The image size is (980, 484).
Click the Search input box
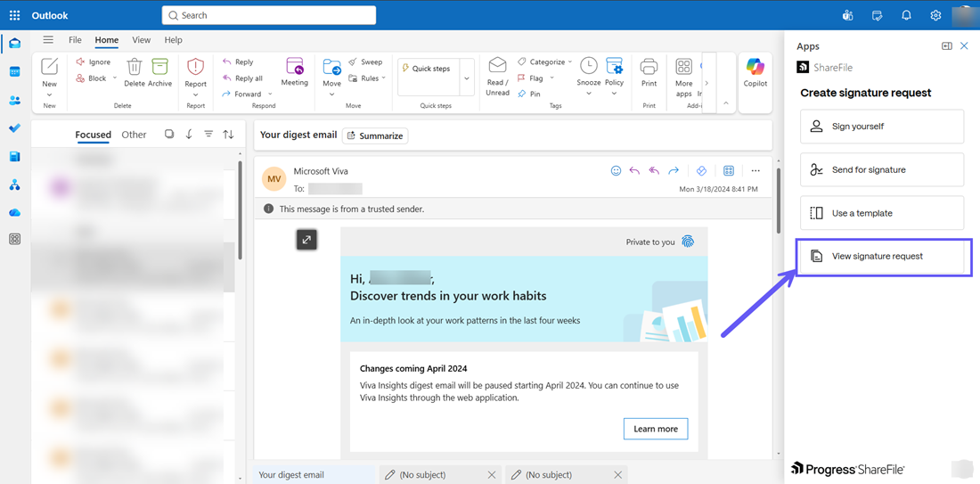pyautogui.click(x=269, y=15)
